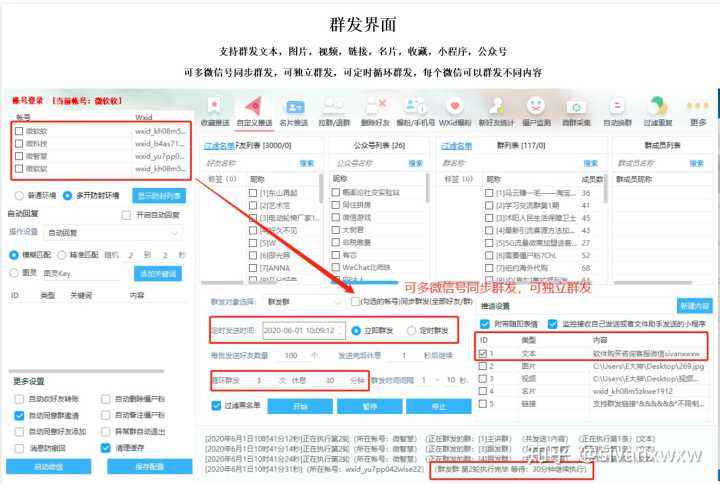Open the 群发对象选择 dropdown
The width and height of the screenshot is (720, 484).
pyautogui.click(x=304, y=302)
